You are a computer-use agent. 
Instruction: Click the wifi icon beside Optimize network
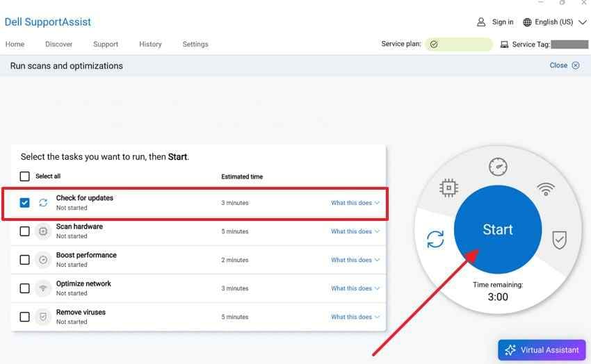coord(43,288)
